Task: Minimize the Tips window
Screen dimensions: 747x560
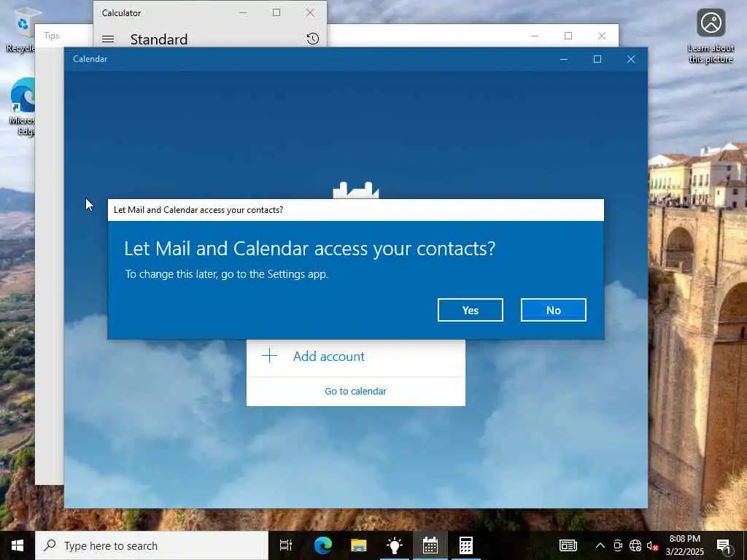Action: [535, 36]
